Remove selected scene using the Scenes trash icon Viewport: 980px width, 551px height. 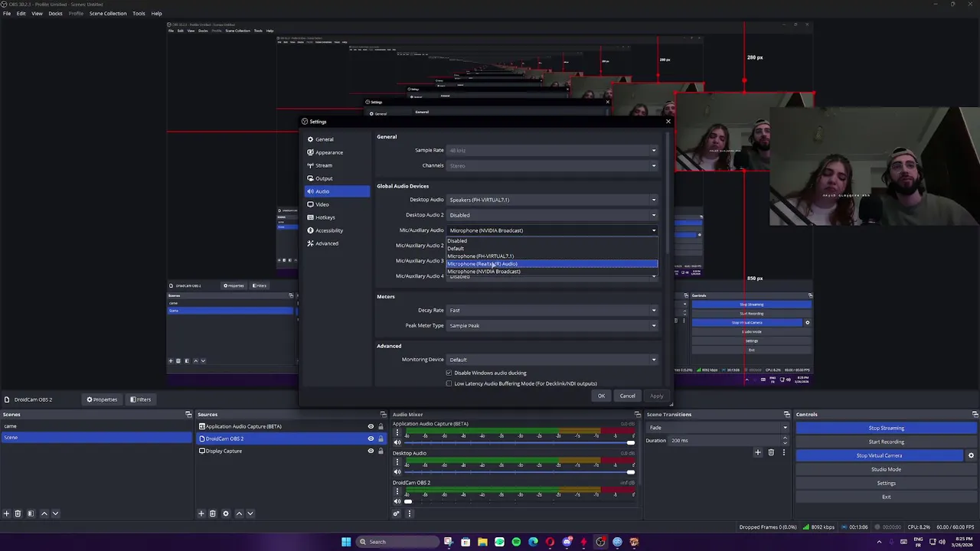tap(18, 514)
